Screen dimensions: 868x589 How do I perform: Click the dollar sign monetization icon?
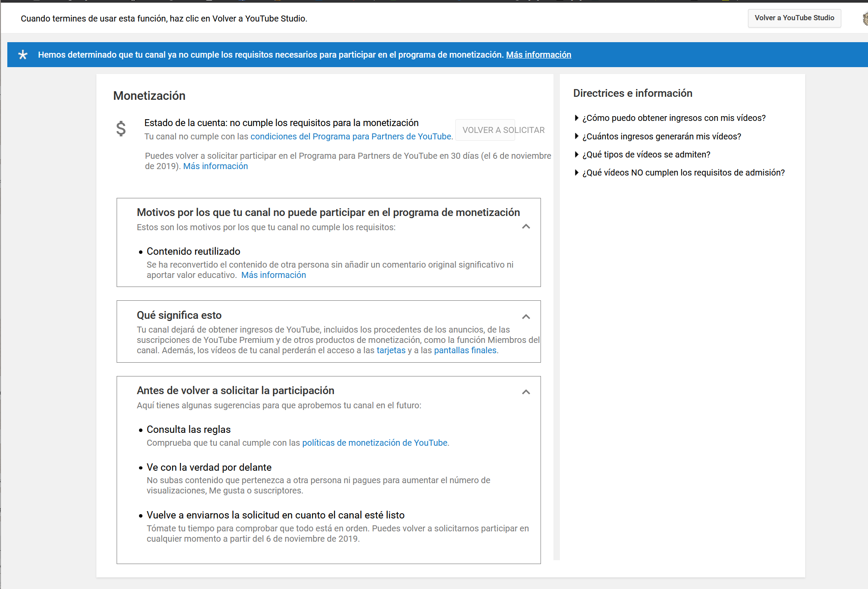click(x=121, y=129)
